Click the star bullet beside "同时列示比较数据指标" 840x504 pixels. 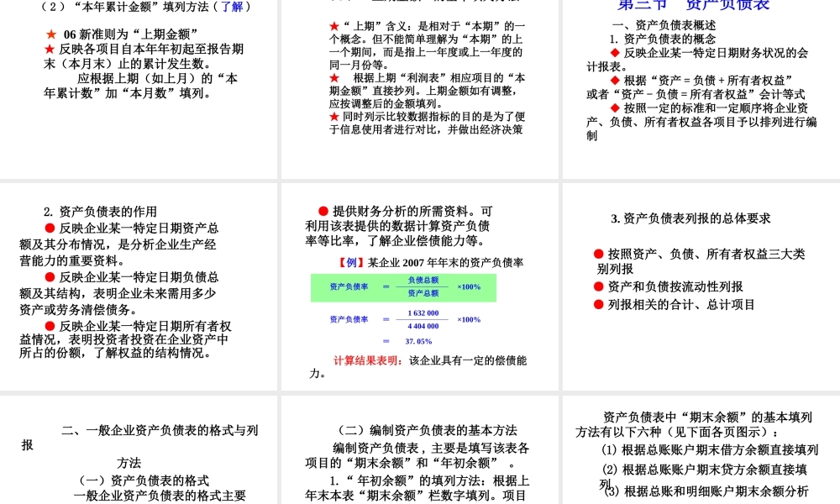(333, 116)
